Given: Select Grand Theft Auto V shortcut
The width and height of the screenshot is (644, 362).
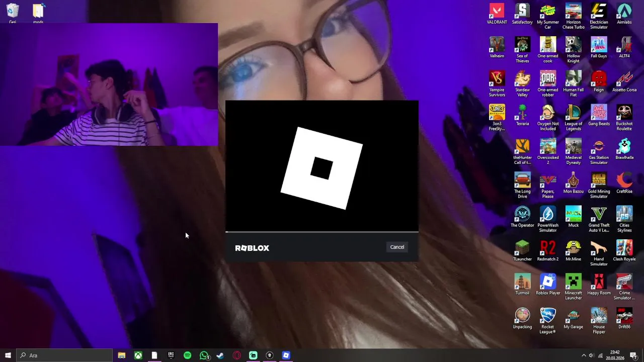Looking at the screenshot, I should click(x=599, y=219).
